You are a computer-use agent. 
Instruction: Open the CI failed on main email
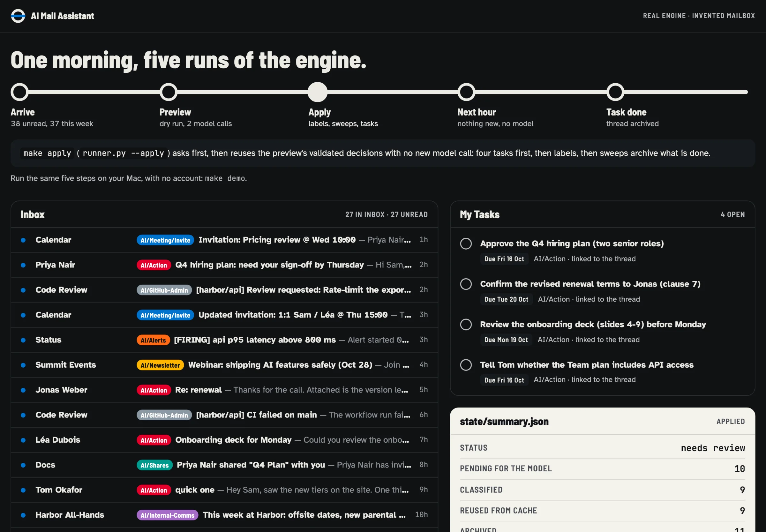tap(224, 415)
